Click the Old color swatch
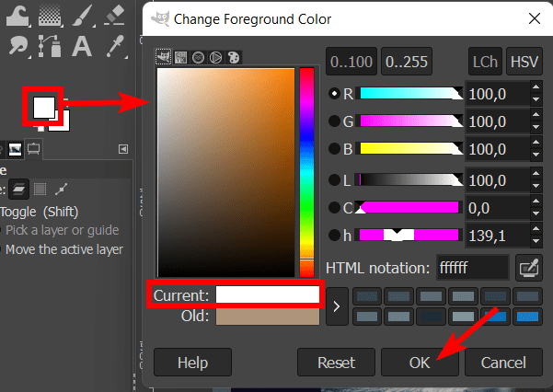This screenshot has width=553, height=392. pyautogui.click(x=268, y=317)
